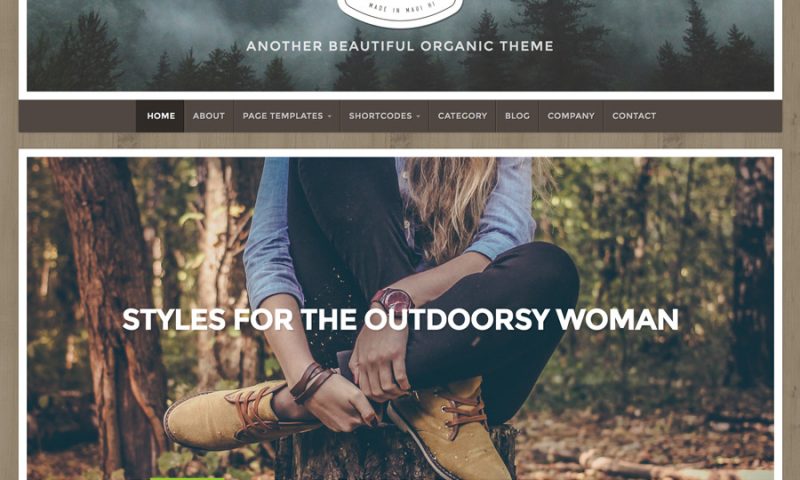This screenshot has width=800, height=480.
Task: Click the green button at hero bottom edge
Action: 187,478
